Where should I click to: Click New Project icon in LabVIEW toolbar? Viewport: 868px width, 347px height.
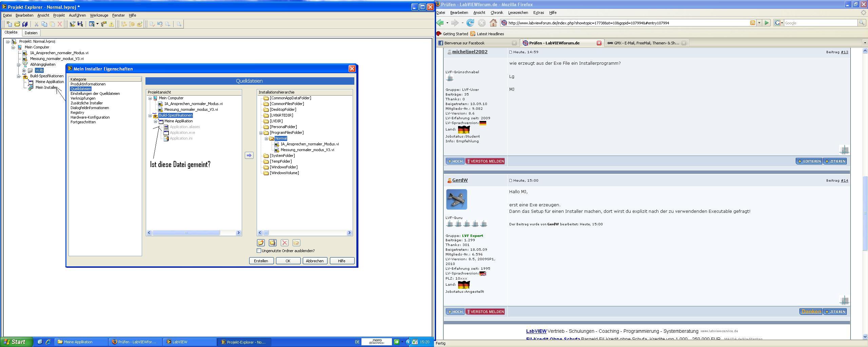[x=9, y=24]
